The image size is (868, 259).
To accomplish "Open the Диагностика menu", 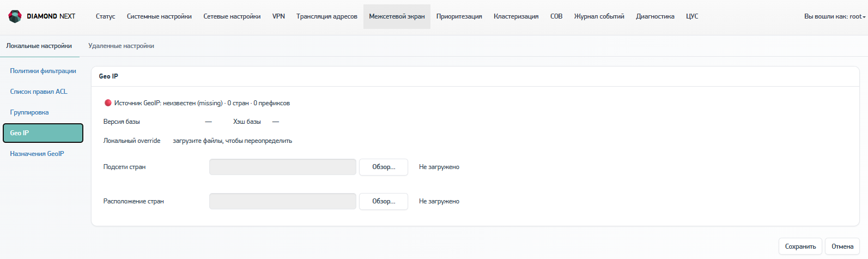I will coord(655,16).
